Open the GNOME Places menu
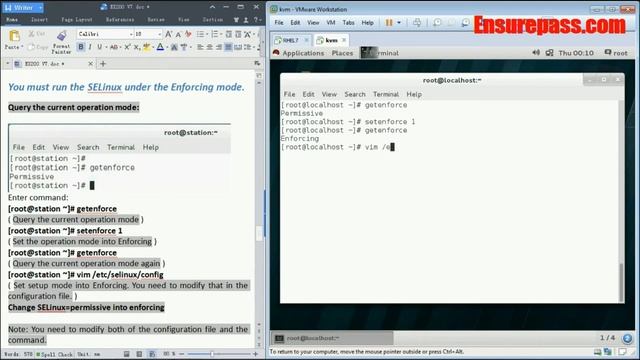Screen dimensions: 640x360 342,53
